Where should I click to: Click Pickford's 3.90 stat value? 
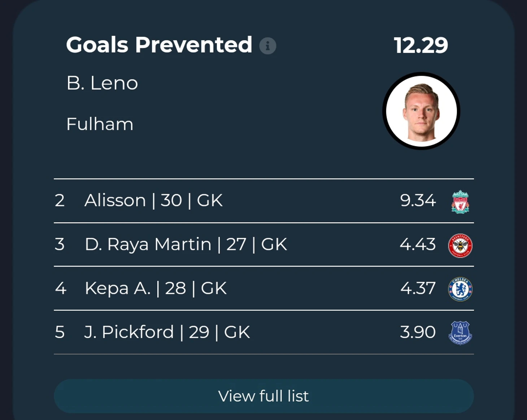tap(418, 332)
